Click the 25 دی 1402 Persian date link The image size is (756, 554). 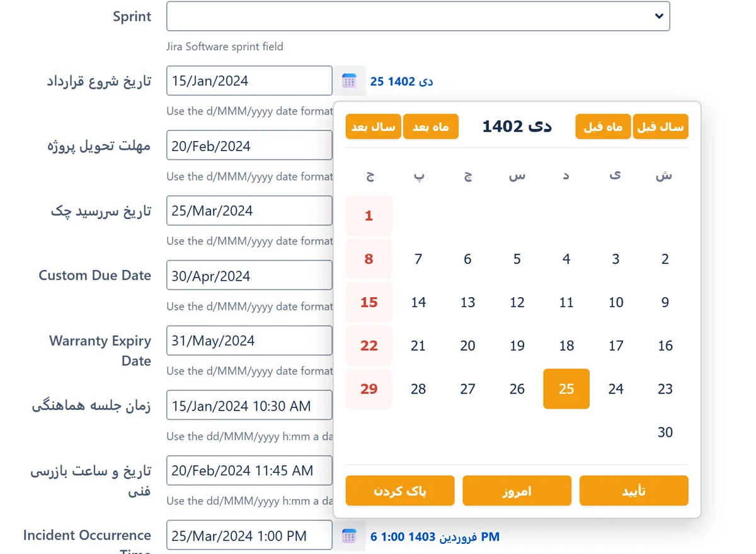(x=401, y=81)
